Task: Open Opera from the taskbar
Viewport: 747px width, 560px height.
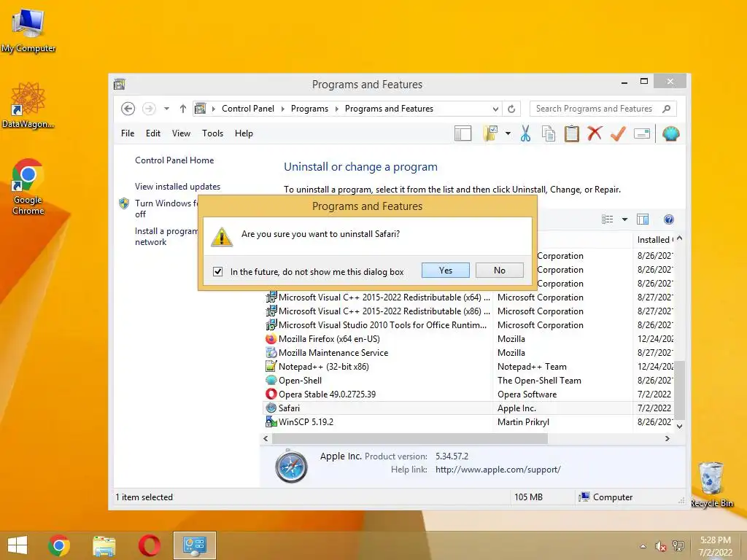Action: click(x=149, y=545)
